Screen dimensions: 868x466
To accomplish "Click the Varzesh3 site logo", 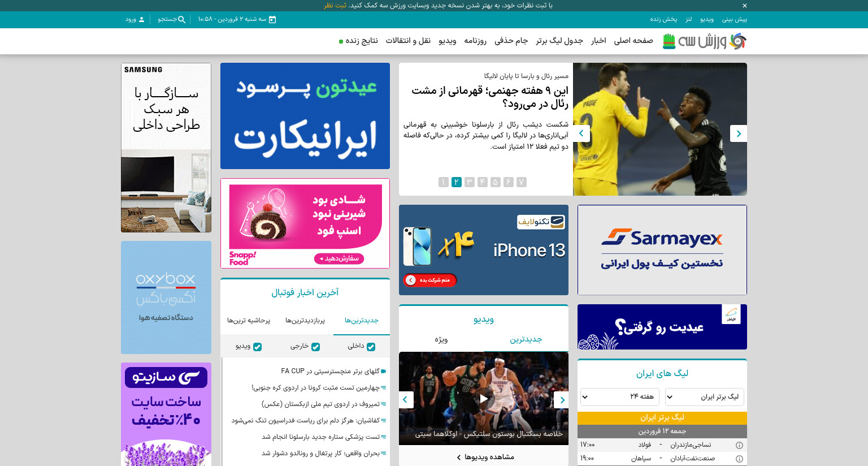I will pos(705,41).
